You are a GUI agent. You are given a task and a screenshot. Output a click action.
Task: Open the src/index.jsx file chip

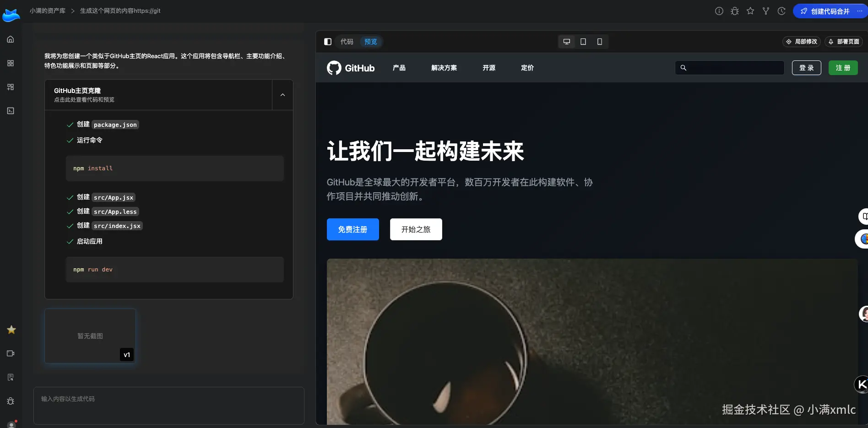point(117,226)
